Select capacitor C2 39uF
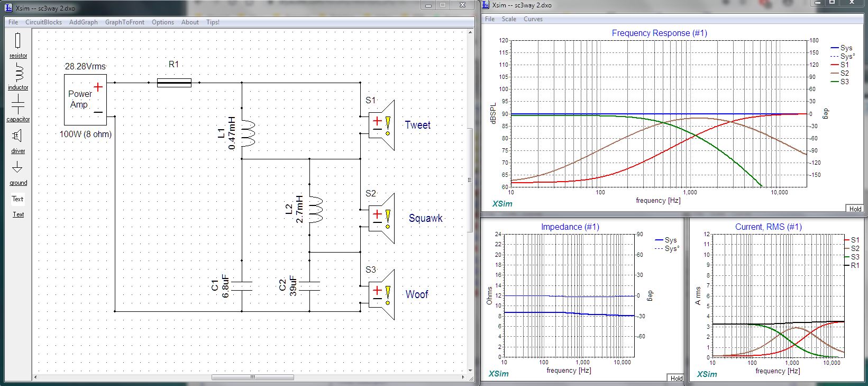Screen dimensions: 868x386 click(x=309, y=286)
